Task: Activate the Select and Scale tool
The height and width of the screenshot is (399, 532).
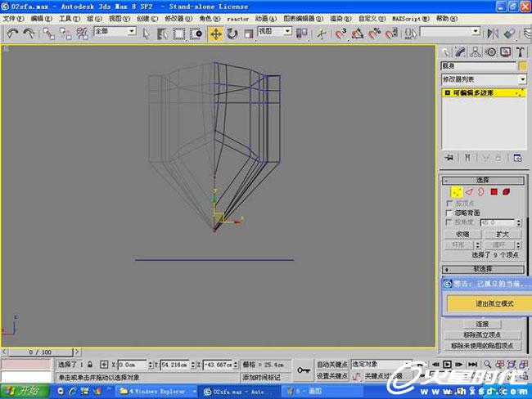Action: [249, 34]
